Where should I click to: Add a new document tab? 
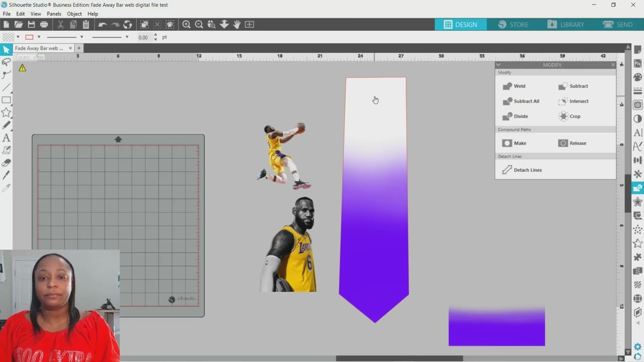[79, 48]
